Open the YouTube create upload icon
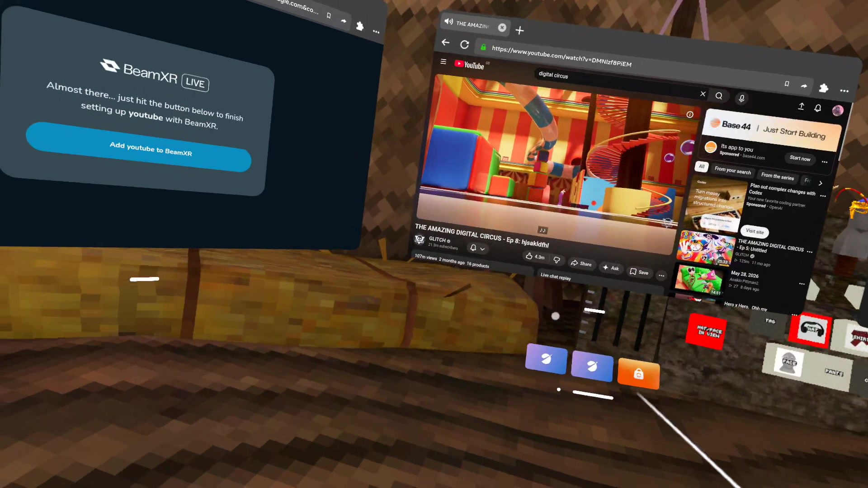 click(x=801, y=106)
